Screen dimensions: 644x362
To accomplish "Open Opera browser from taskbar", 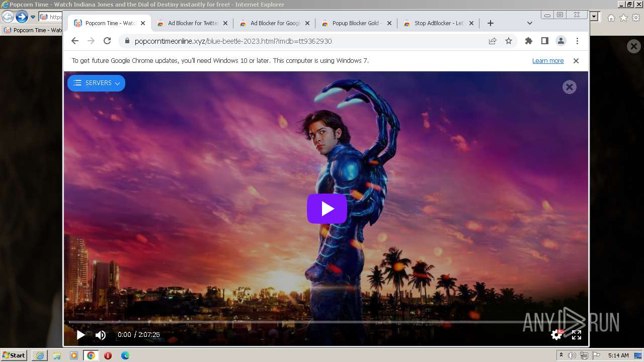I will [x=108, y=355].
